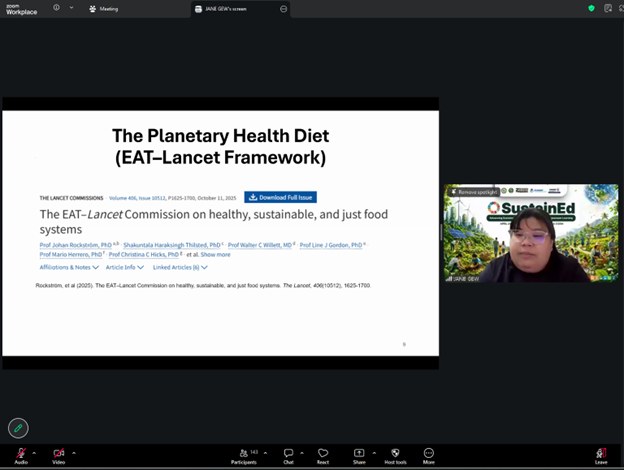Click the React heart icon
Screen dimensions: 624x470
click(323, 453)
